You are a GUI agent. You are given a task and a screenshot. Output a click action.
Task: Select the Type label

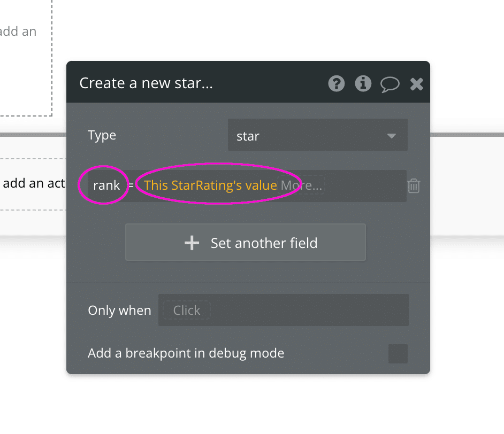click(102, 135)
